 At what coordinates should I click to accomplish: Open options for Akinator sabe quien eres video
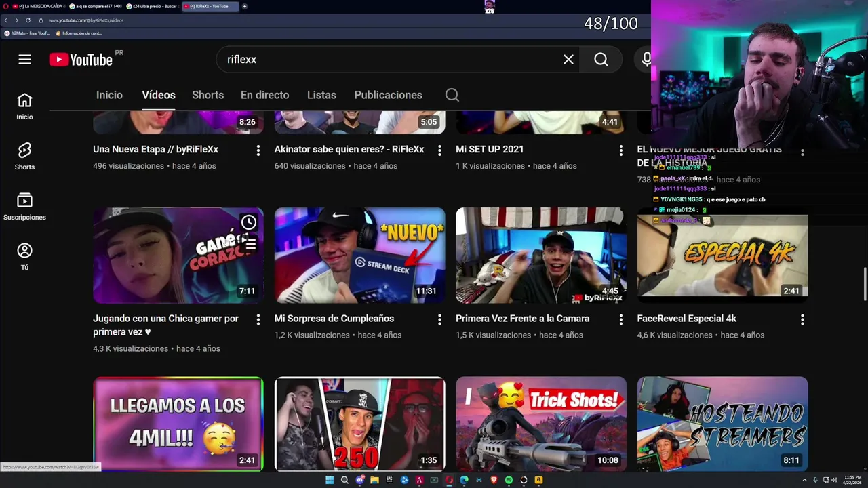[x=439, y=150]
